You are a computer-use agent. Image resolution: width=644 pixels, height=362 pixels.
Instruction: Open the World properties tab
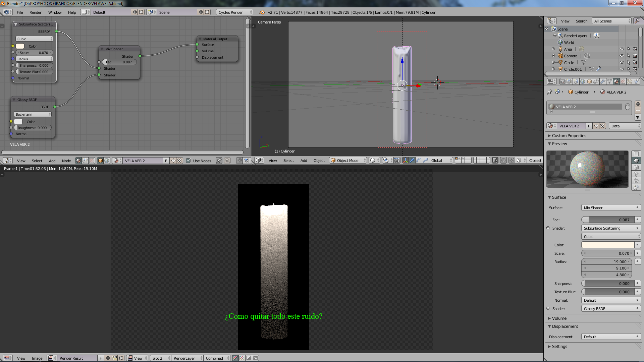[583, 81]
